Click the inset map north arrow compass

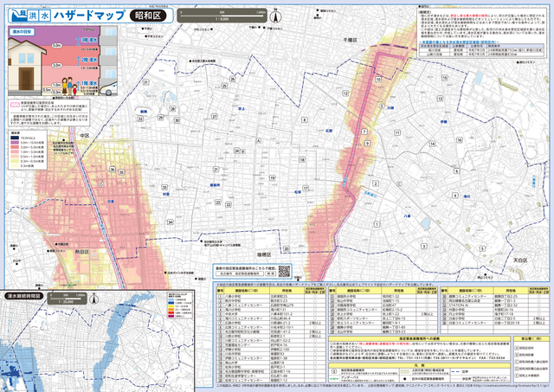[x=93, y=299]
